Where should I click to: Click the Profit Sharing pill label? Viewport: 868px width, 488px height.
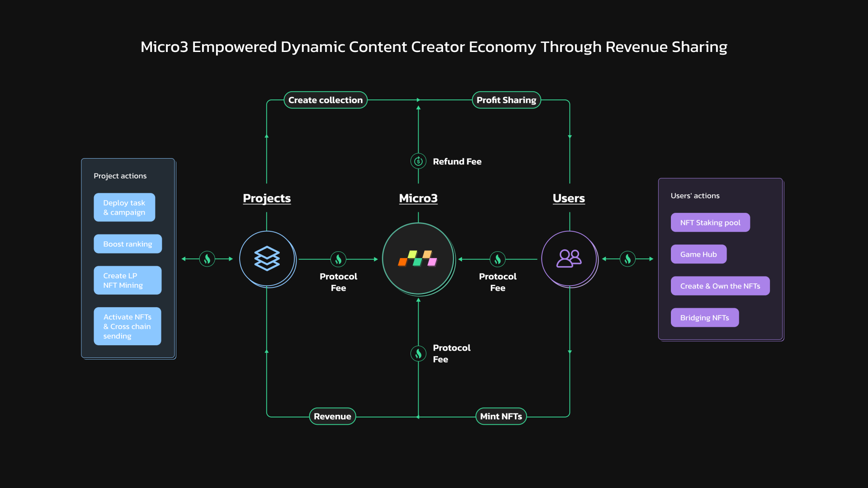(x=506, y=100)
